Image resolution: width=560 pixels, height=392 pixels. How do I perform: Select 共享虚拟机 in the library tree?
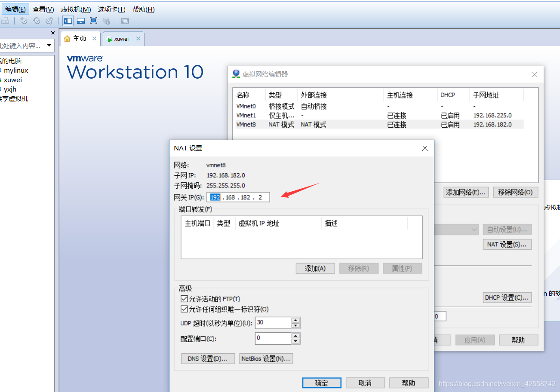pos(14,98)
